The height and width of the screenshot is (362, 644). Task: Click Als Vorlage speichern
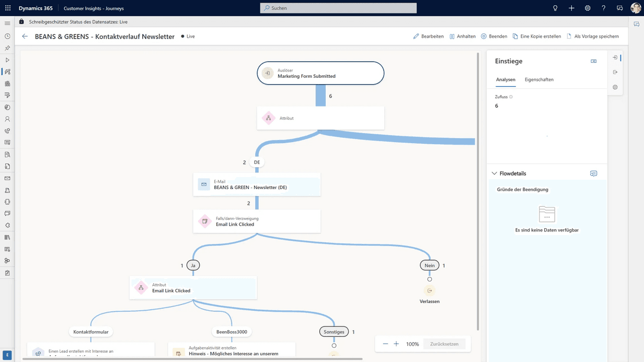tap(592, 37)
